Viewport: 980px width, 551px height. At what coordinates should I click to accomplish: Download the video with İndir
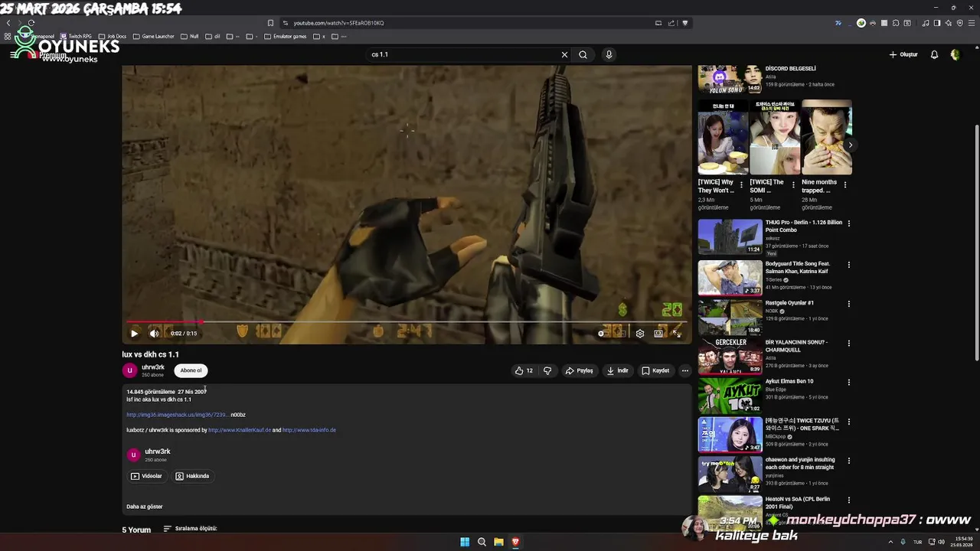(617, 370)
